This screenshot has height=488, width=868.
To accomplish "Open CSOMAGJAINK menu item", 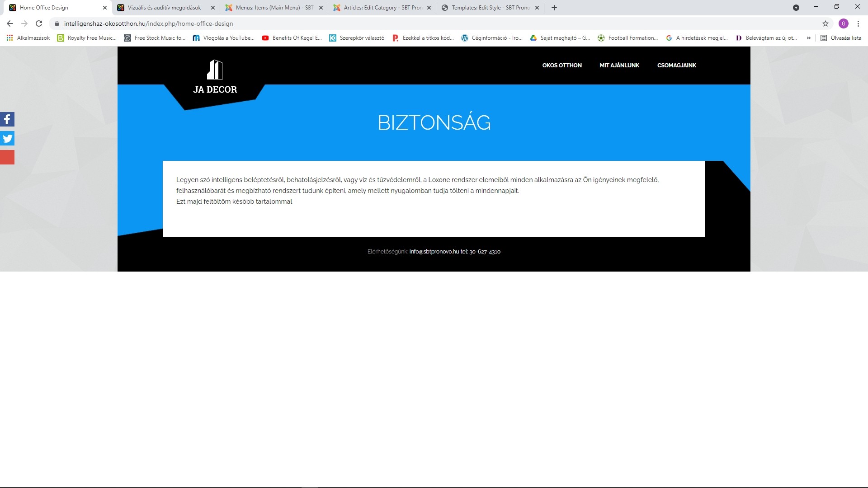I will [676, 66].
